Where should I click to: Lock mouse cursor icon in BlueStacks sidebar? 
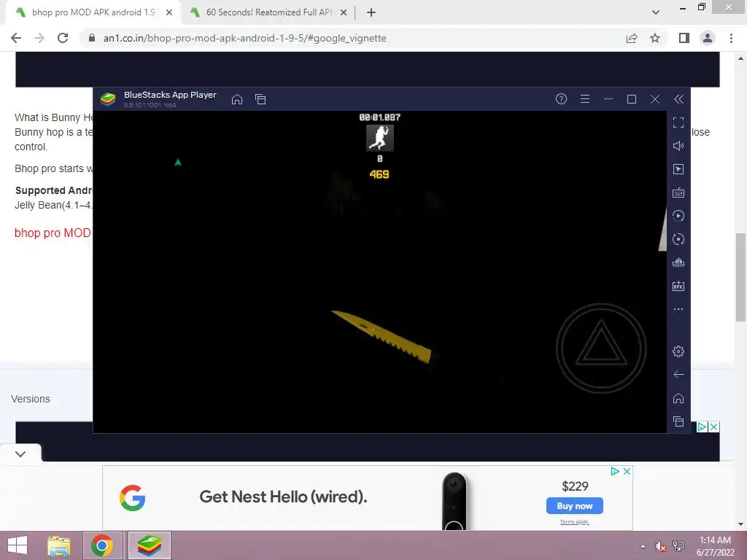tap(678, 169)
